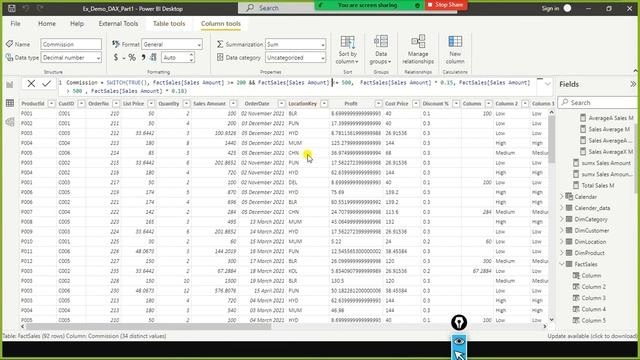Apply currency format with dollar icon
640x360 pixels.
[116, 58]
